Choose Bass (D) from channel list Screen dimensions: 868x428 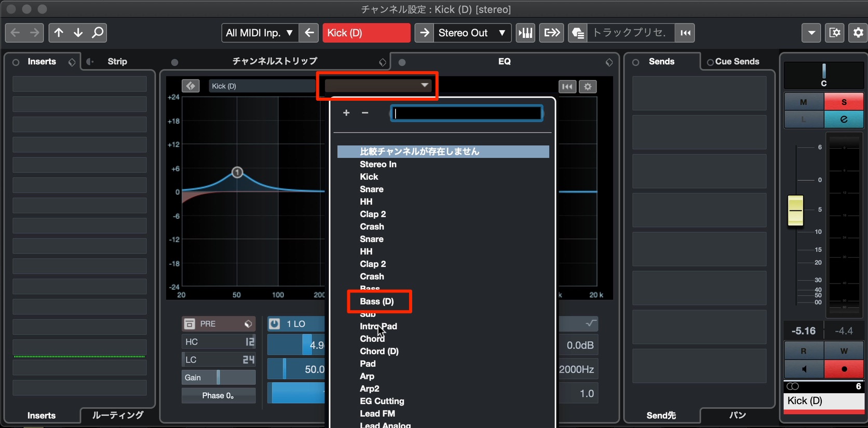[x=377, y=301]
